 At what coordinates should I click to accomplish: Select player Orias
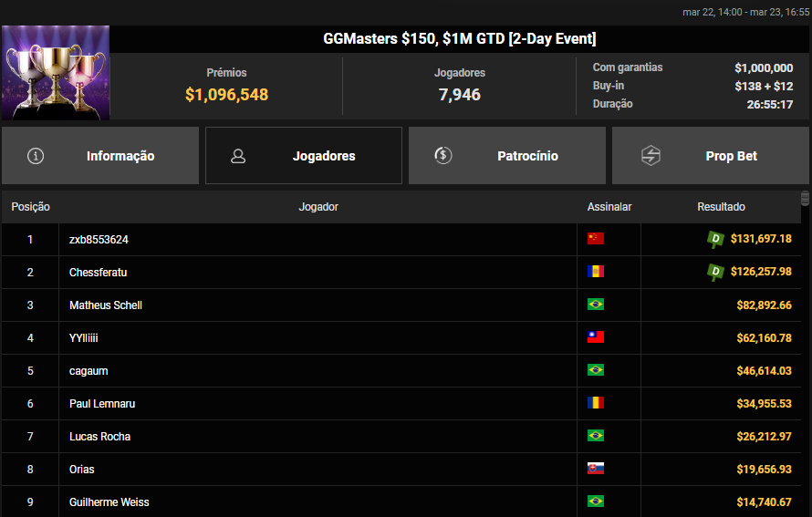point(82,470)
